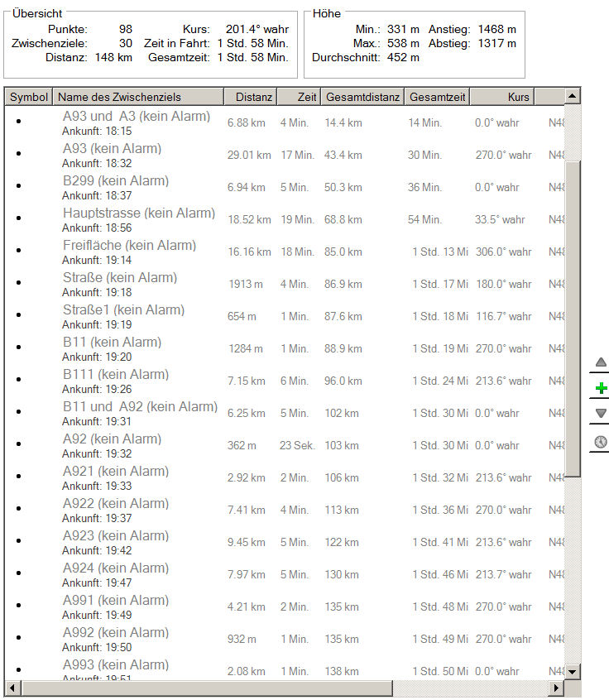Screen dimensions: 609x700
Task: Click the Kurs column header
Action: [x=501, y=97]
